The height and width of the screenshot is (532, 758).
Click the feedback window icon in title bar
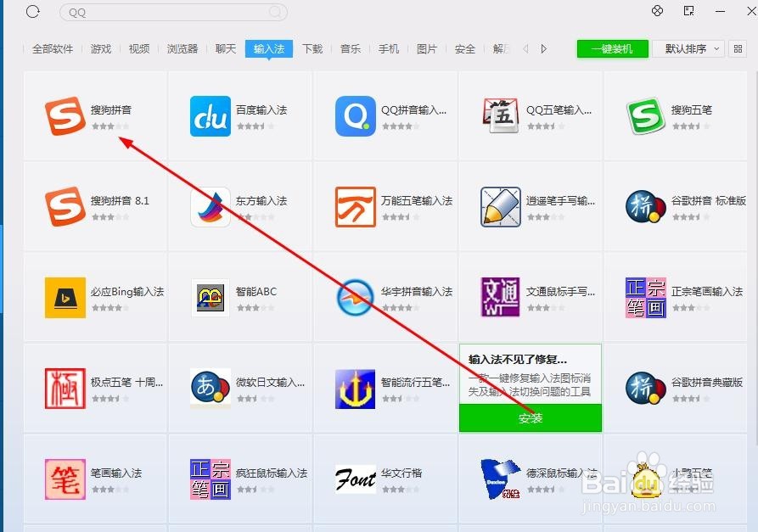tap(689, 11)
